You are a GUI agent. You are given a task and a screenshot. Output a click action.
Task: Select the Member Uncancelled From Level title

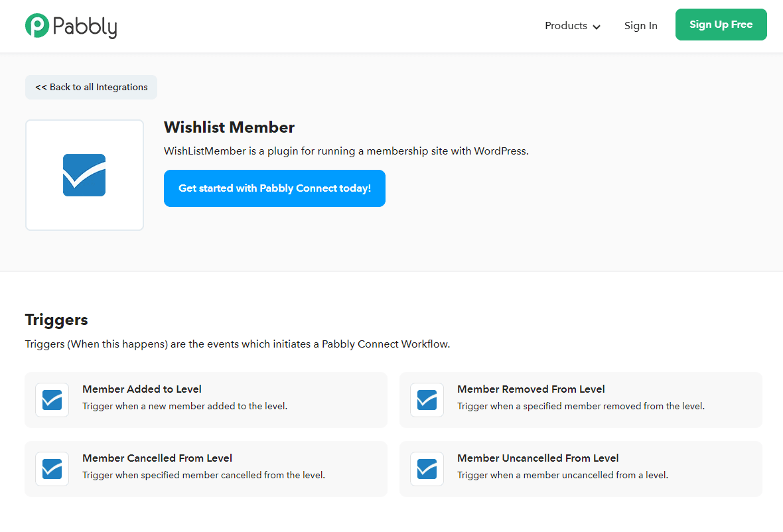pyautogui.click(x=537, y=458)
